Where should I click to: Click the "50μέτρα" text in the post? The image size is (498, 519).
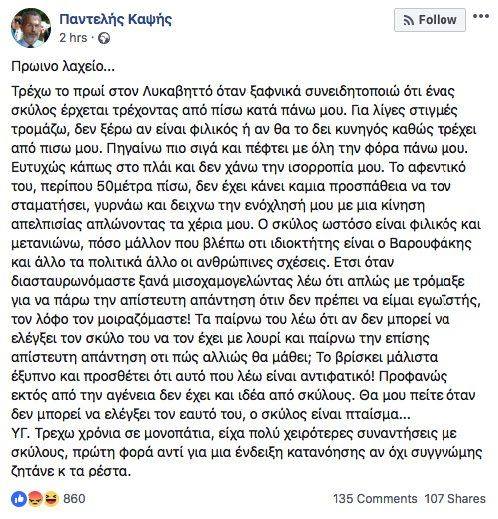pyautogui.click(x=122, y=186)
